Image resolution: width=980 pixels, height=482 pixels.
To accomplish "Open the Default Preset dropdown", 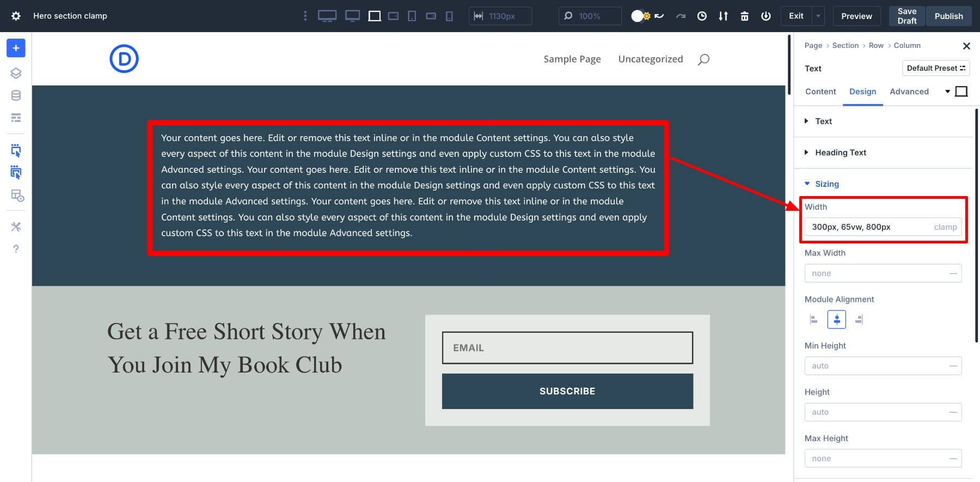I will 936,68.
